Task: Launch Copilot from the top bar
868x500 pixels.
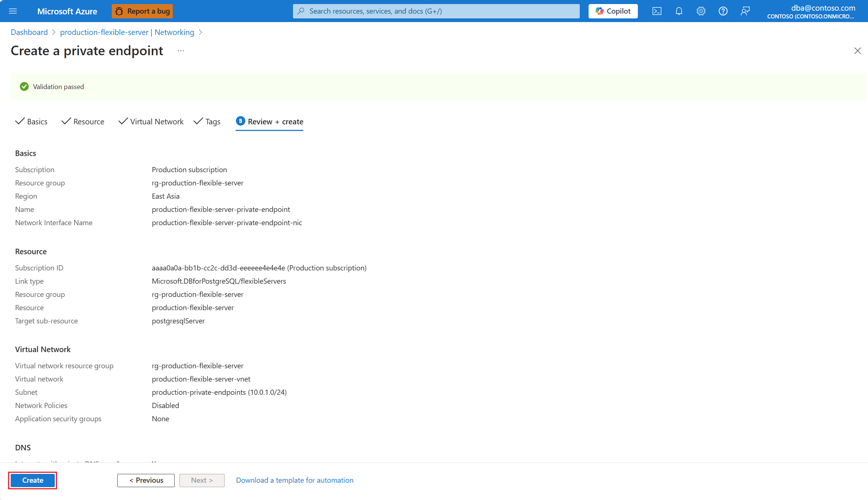Action: pos(613,11)
